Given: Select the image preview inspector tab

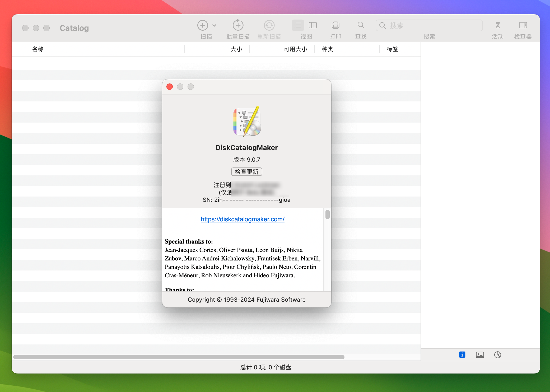Looking at the screenshot, I should [x=480, y=355].
